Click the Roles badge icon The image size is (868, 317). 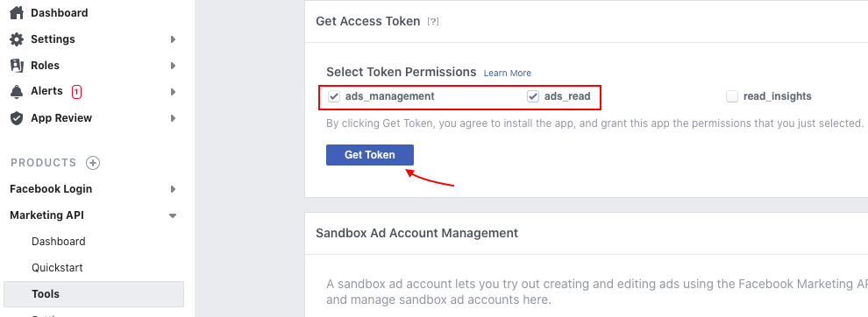pyautogui.click(x=18, y=66)
